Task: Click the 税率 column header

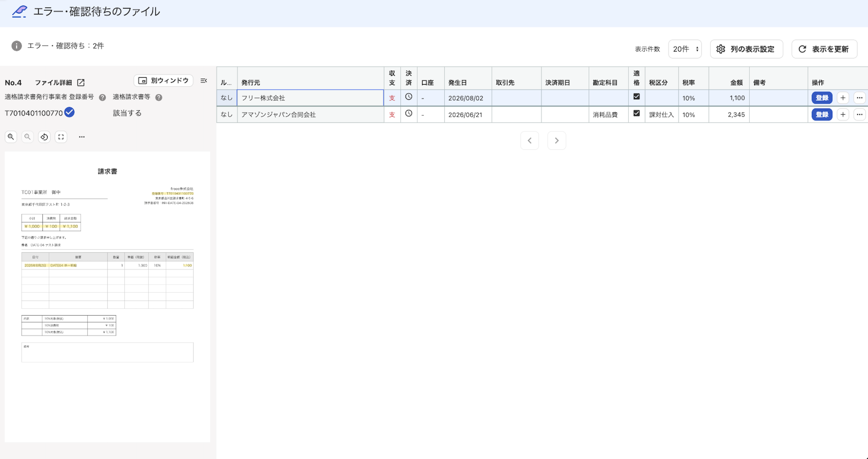Action: coord(693,78)
